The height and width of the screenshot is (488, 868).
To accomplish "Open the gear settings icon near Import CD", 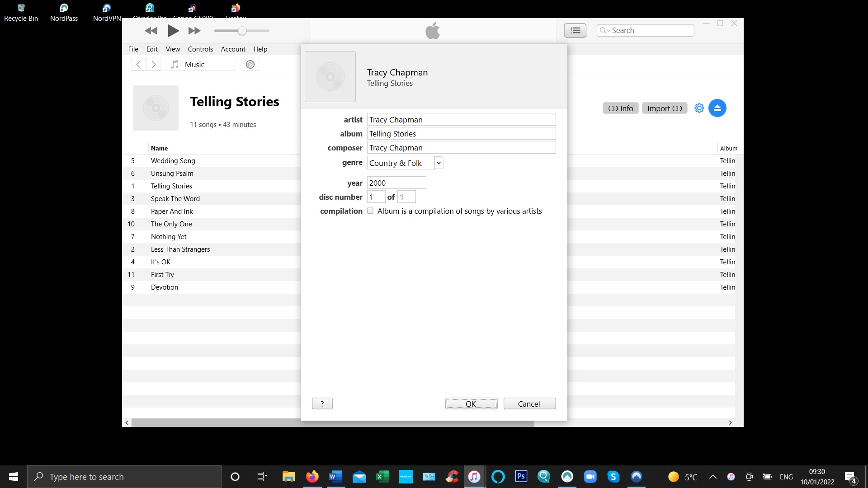I will [x=699, y=108].
